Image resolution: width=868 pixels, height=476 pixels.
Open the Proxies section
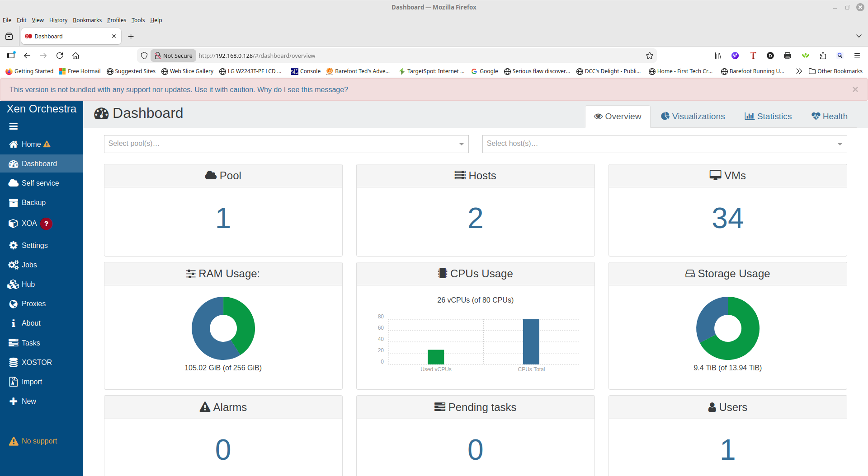pyautogui.click(x=33, y=303)
